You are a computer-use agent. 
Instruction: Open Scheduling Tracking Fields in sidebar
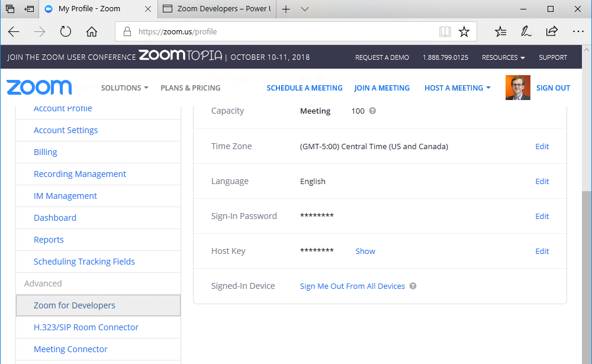(x=84, y=262)
